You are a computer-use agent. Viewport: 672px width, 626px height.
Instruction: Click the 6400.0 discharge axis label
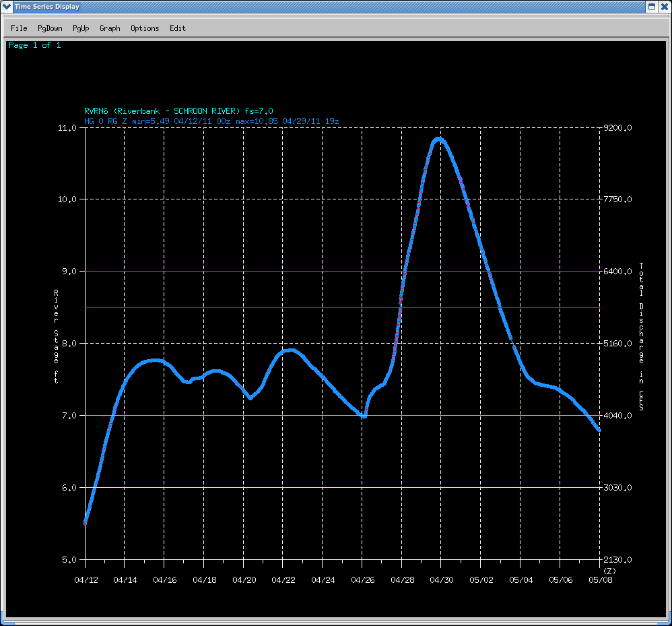pyautogui.click(x=617, y=272)
